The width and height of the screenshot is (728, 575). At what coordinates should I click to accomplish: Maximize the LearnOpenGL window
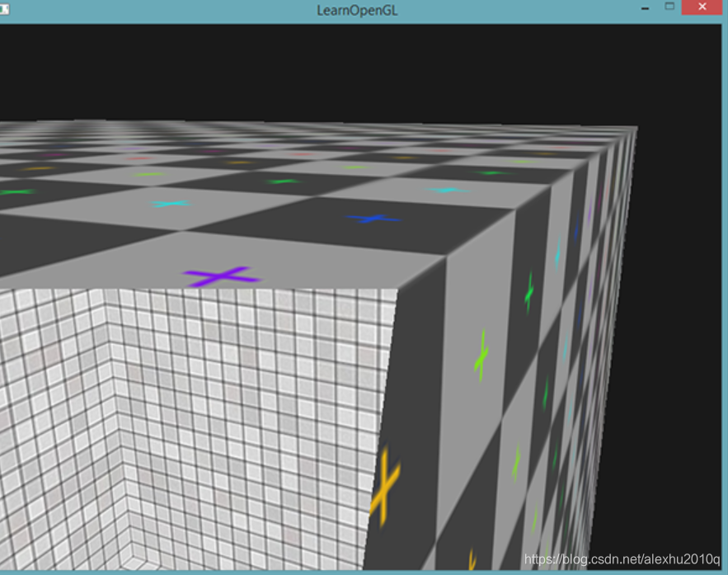[x=669, y=7]
